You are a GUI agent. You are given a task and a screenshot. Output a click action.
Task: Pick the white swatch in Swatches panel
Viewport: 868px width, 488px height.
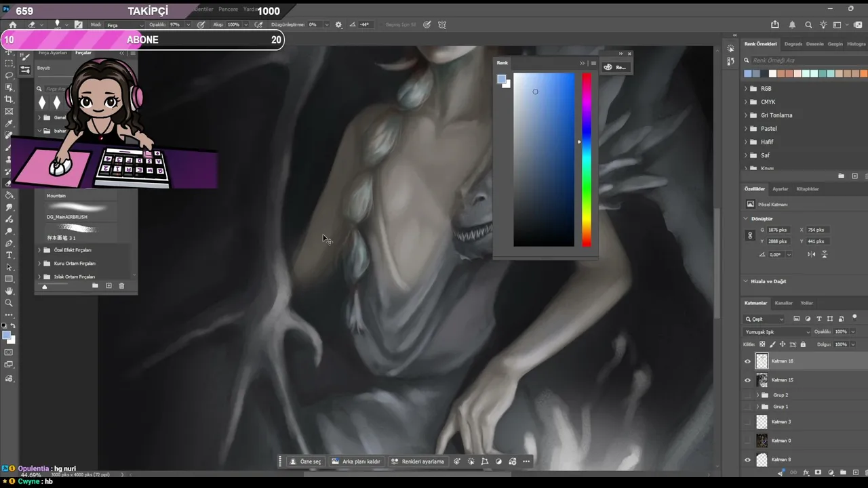[772, 74]
